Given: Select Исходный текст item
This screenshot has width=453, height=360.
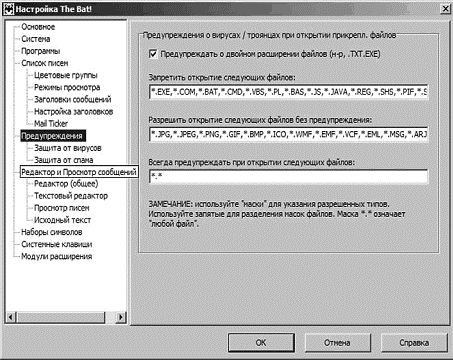Looking at the screenshot, I should (x=63, y=220).
